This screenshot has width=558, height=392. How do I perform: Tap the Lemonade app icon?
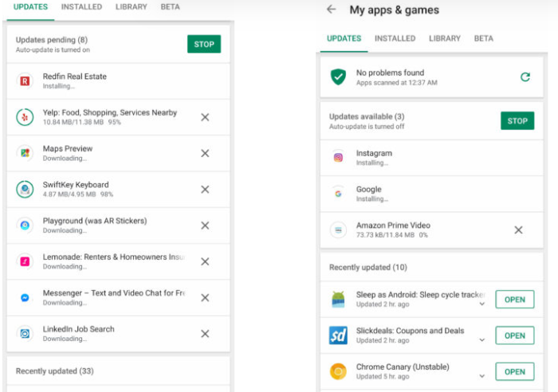pos(25,261)
